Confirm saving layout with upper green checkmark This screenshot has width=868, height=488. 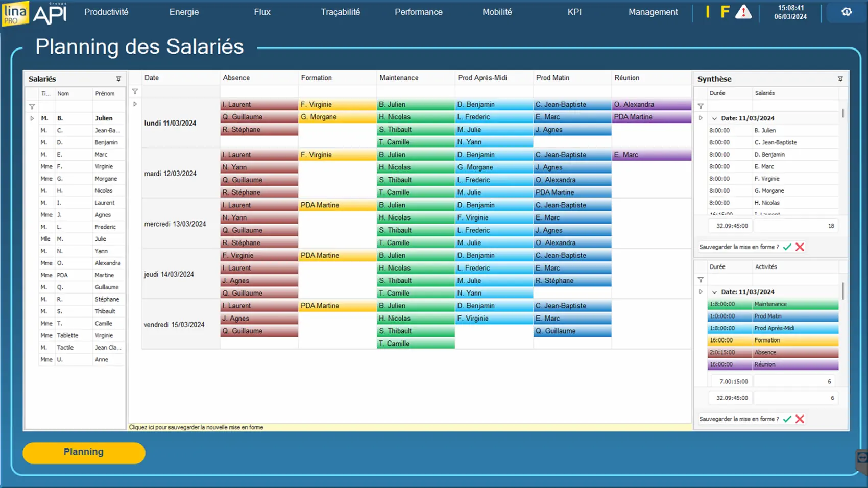coord(787,247)
